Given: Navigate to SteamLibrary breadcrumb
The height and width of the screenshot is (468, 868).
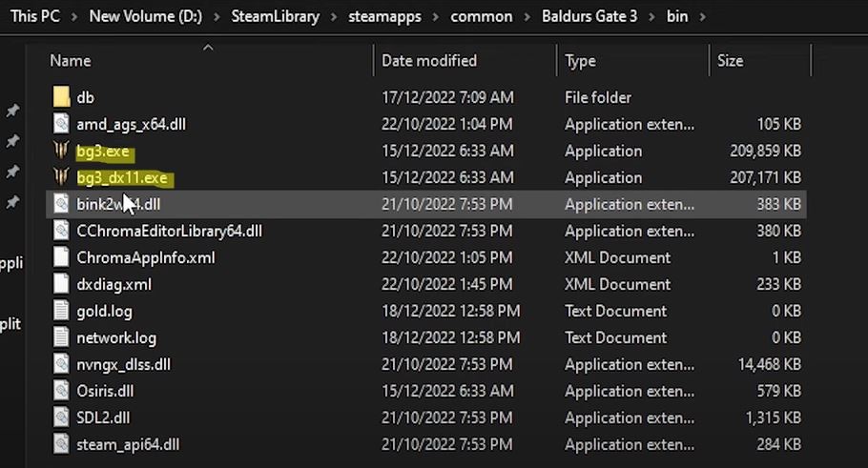Looking at the screenshot, I should [275, 16].
